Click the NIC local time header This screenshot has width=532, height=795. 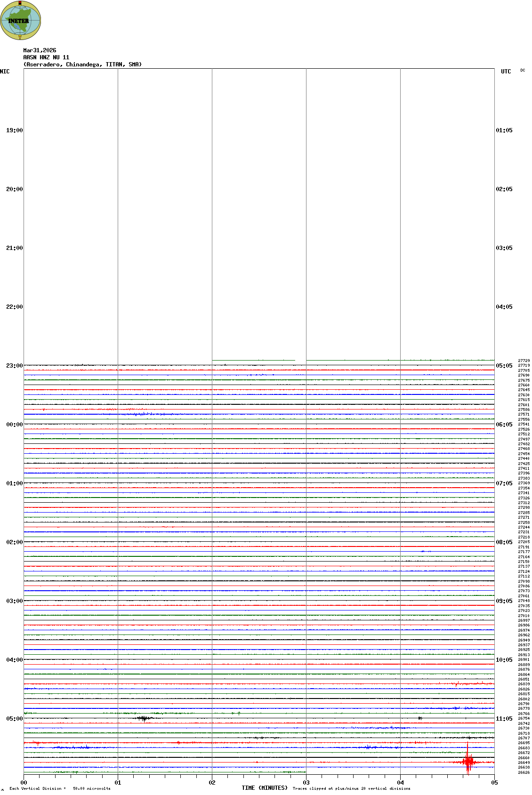point(5,72)
